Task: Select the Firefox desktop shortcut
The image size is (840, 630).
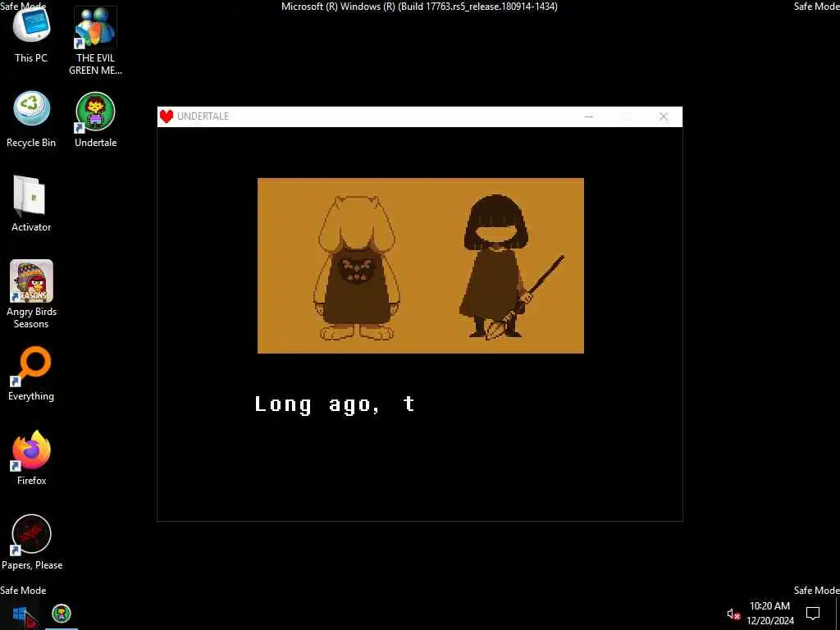Action: [x=31, y=458]
